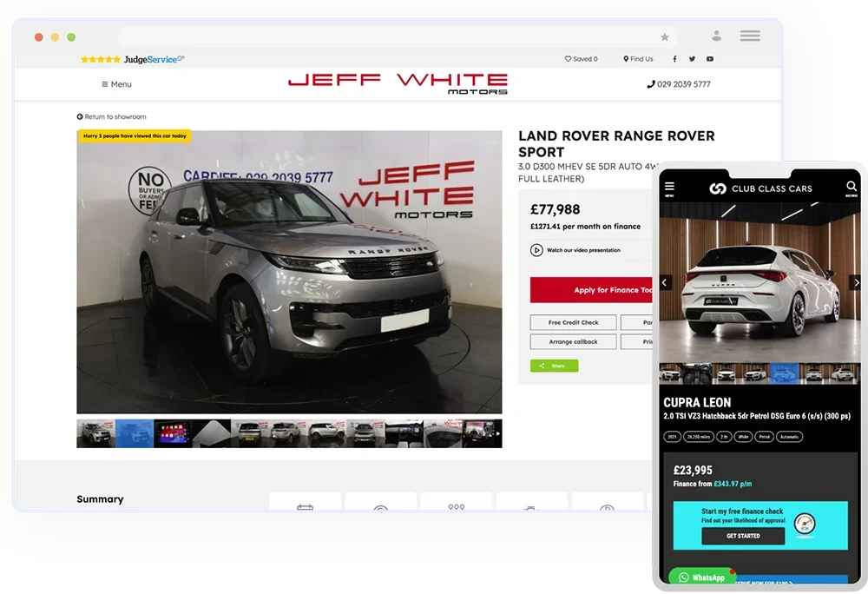Click the 2021 year tag
This screenshot has width=868, height=594.
click(672, 437)
